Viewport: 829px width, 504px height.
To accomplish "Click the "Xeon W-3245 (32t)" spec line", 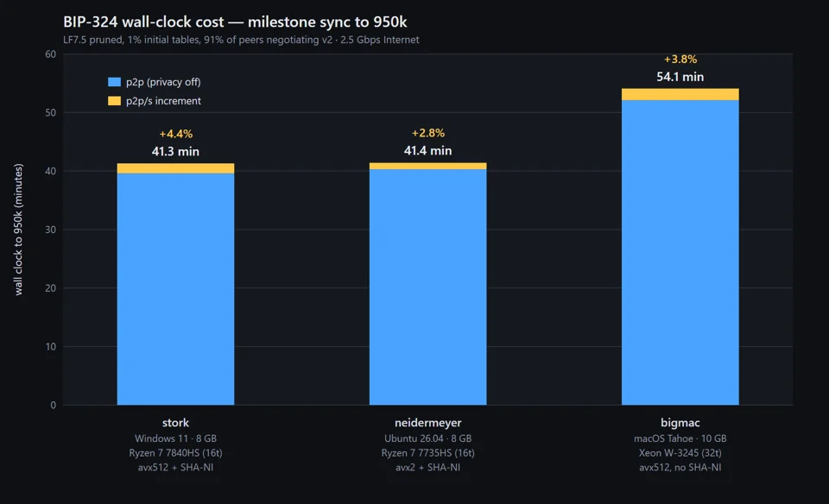I will point(680,453).
